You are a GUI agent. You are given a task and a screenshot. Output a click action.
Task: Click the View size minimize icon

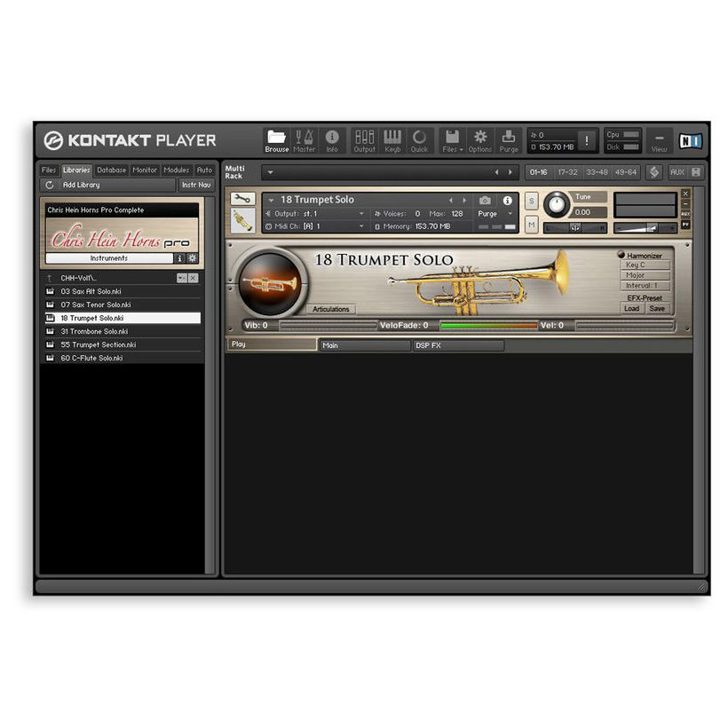click(x=660, y=140)
